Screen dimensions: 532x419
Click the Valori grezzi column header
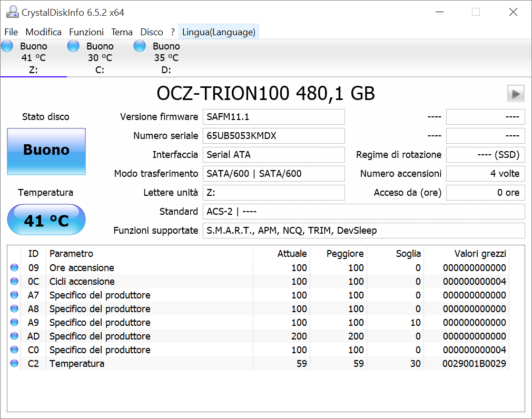[467, 254]
